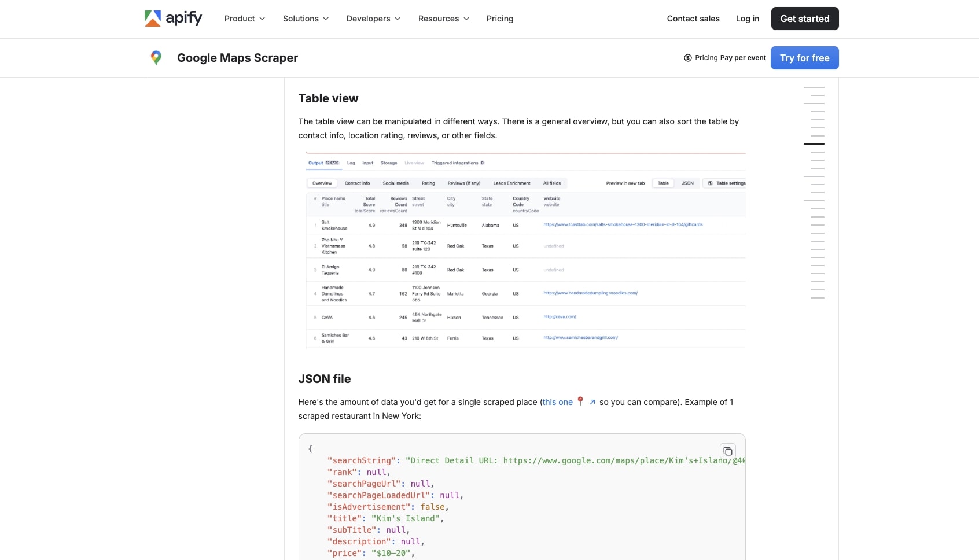Select the Pricing menu item
Image resolution: width=979 pixels, height=560 pixels.
click(499, 19)
